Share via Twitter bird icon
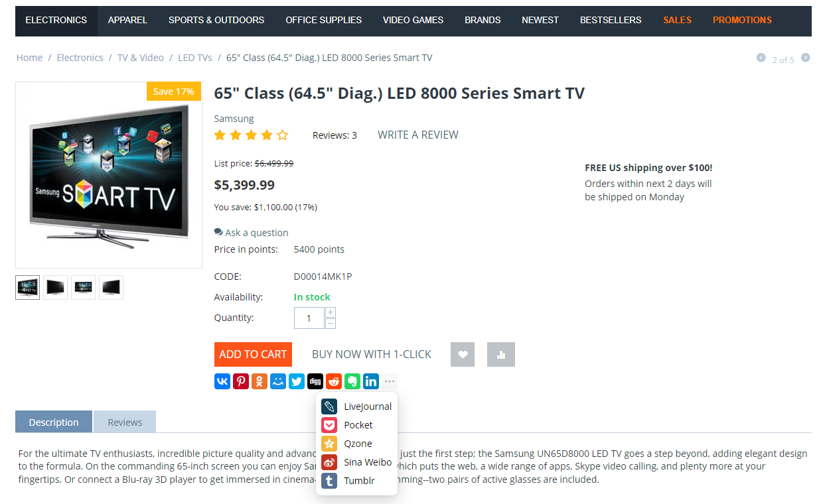The width and height of the screenshot is (825, 504). pos(297,381)
